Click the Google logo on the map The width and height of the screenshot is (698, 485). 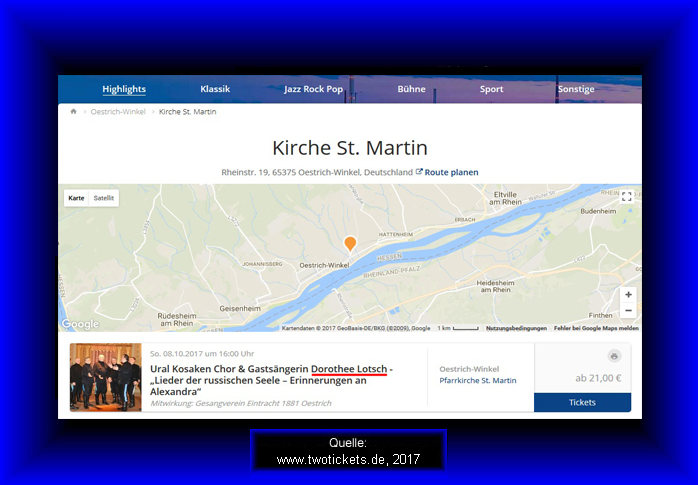tap(80, 324)
